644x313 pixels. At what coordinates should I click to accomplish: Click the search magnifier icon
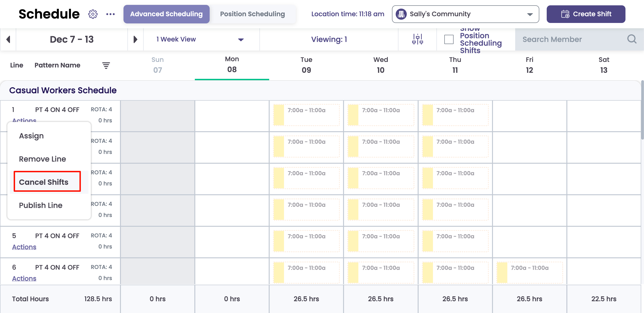coord(631,39)
